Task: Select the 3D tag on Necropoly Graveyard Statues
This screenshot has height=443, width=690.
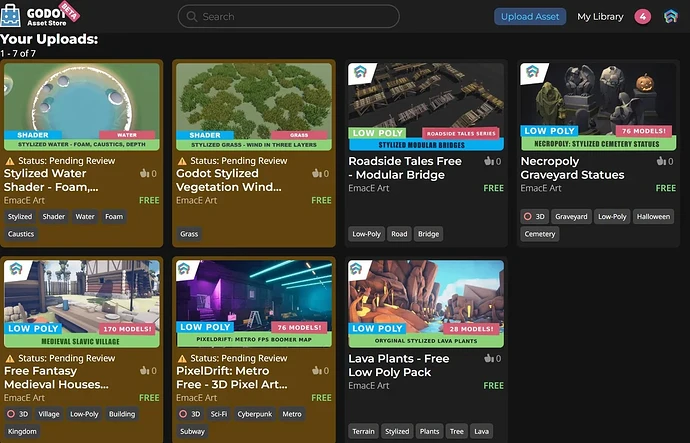Action: pyautogui.click(x=534, y=216)
